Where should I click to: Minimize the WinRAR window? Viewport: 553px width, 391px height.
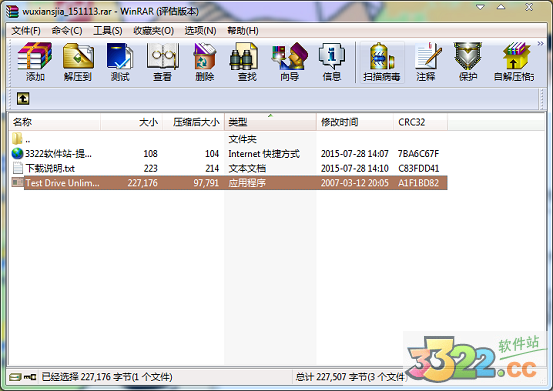(x=480, y=7)
